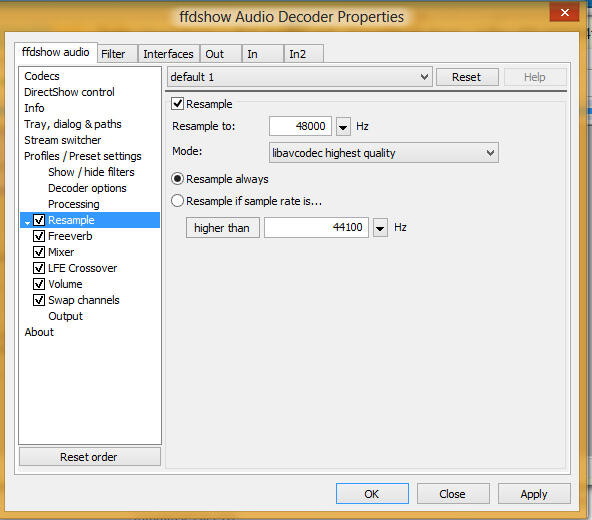Click the Reset button
Image resolution: width=592 pixels, height=520 pixels.
tap(467, 77)
